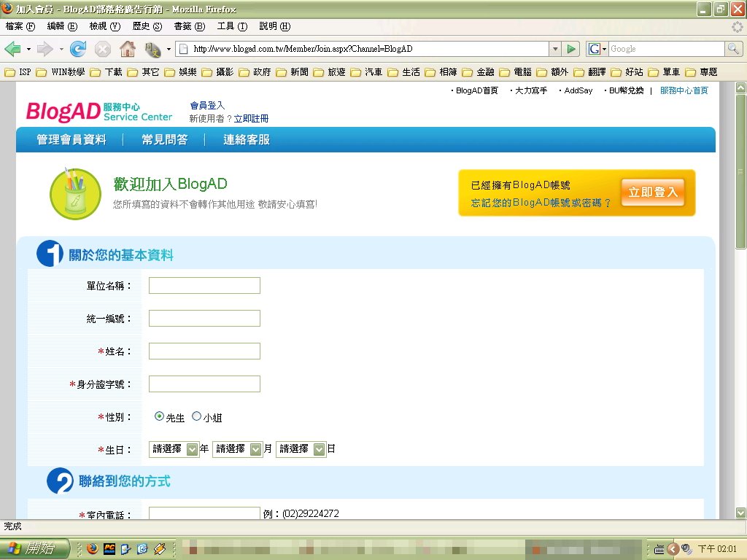
Task: Open the 忘記您的BlogAD帳號或密碼 link
Action: pyautogui.click(x=541, y=203)
